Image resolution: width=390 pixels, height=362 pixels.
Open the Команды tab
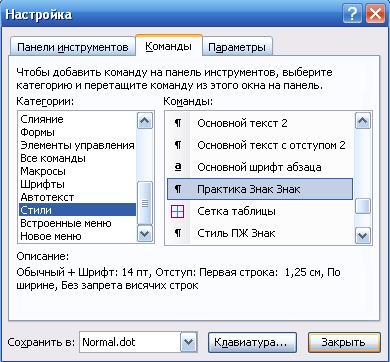pos(169,46)
